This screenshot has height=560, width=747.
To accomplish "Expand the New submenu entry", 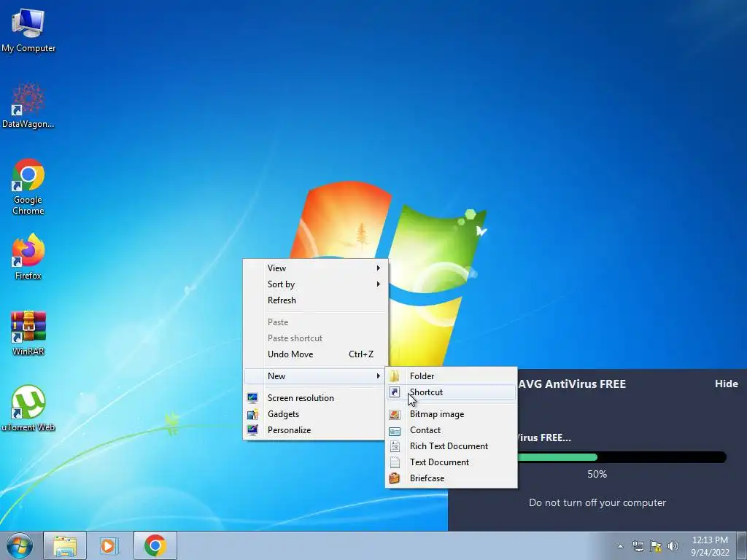I will tap(315, 376).
